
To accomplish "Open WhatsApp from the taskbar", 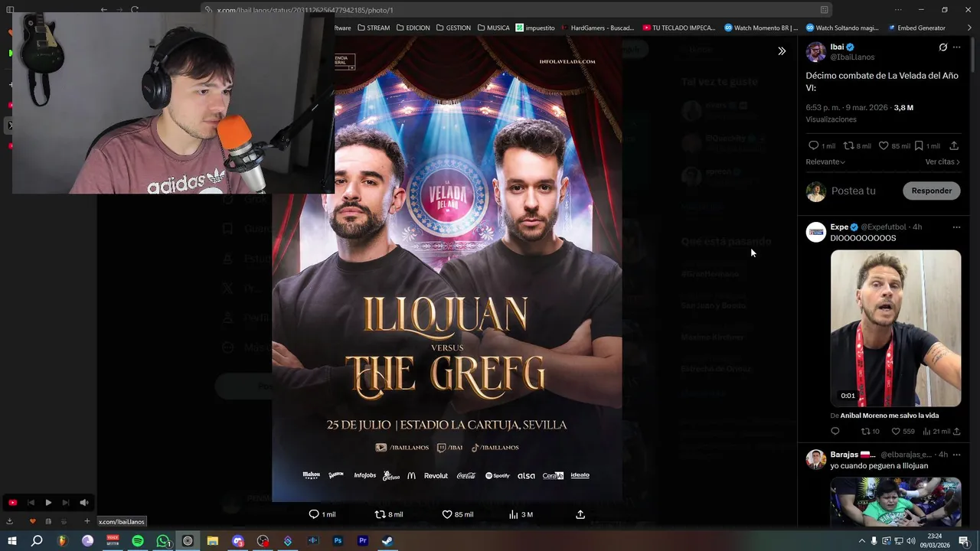I will (163, 541).
